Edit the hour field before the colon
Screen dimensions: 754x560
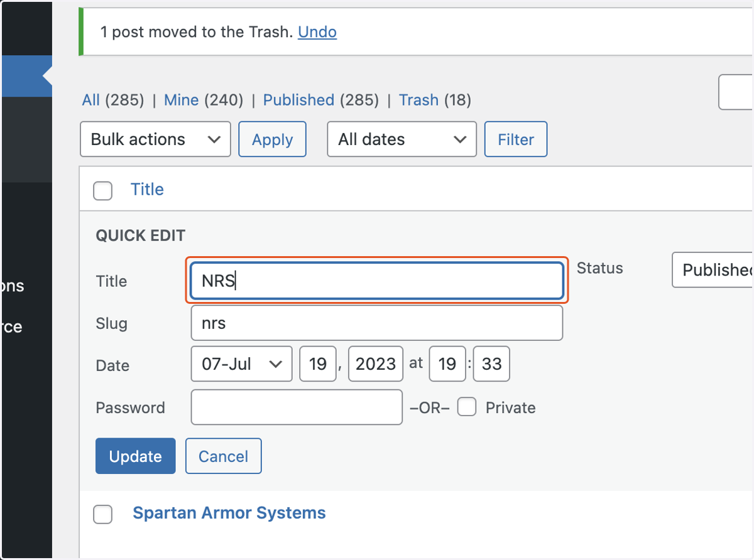(x=447, y=363)
